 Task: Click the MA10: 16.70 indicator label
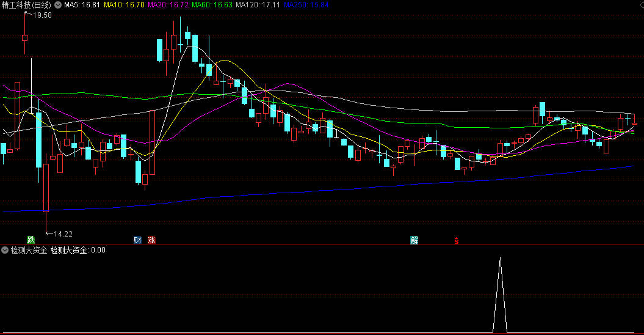(124, 5)
